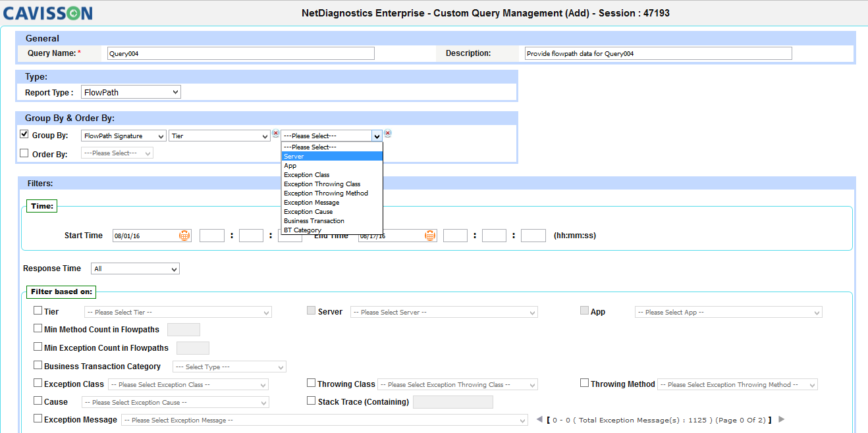Remove the third group-by dropdown
The image size is (868, 433).
click(x=388, y=134)
